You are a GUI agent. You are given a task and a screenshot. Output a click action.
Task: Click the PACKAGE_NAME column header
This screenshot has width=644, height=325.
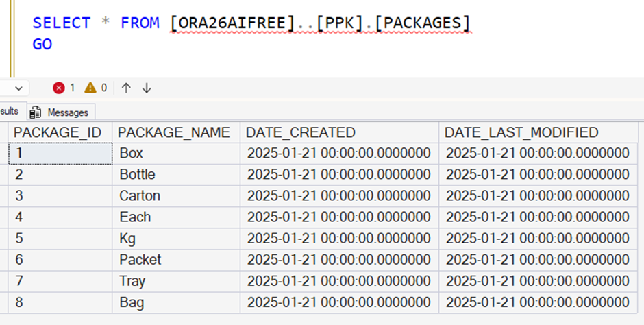pos(175,132)
